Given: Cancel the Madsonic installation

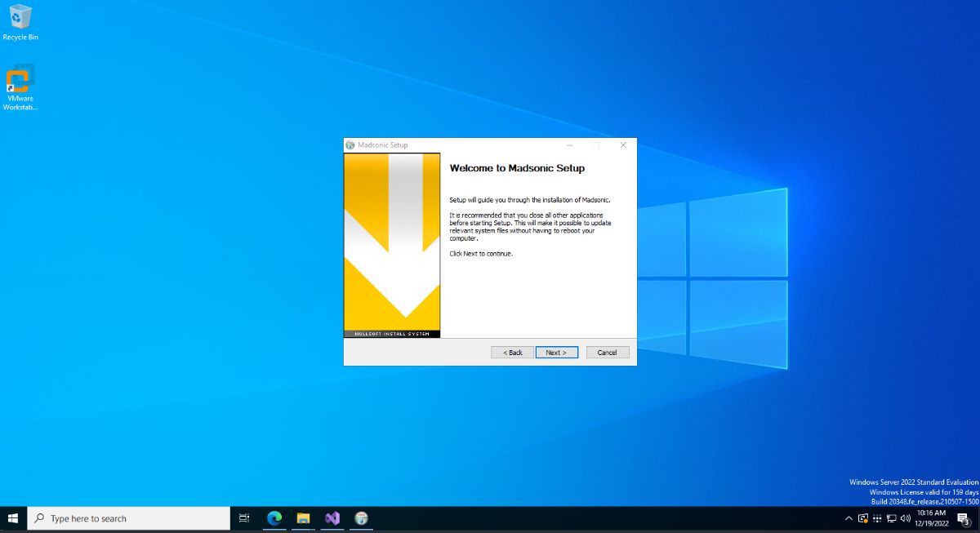Looking at the screenshot, I should (607, 352).
